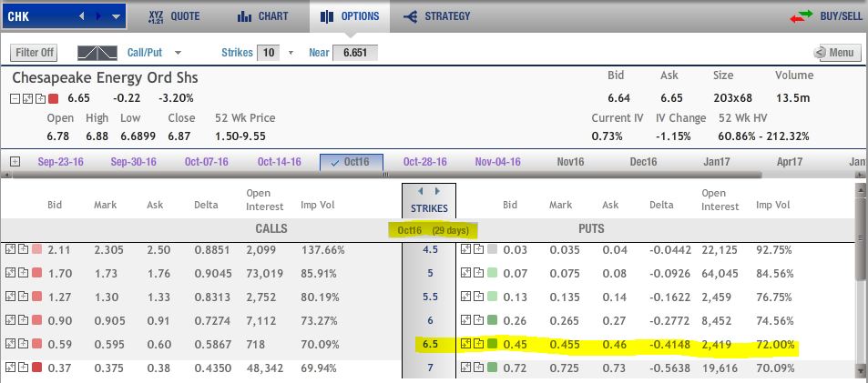Click the green swatch on the 0.45 put
This screenshot has height=383, width=868.
pyautogui.click(x=492, y=344)
